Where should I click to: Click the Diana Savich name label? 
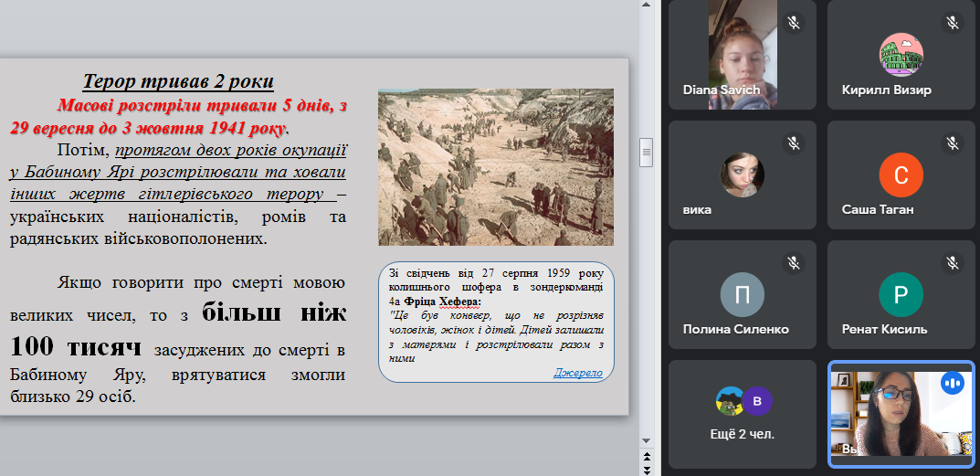click(x=722, y=90)
